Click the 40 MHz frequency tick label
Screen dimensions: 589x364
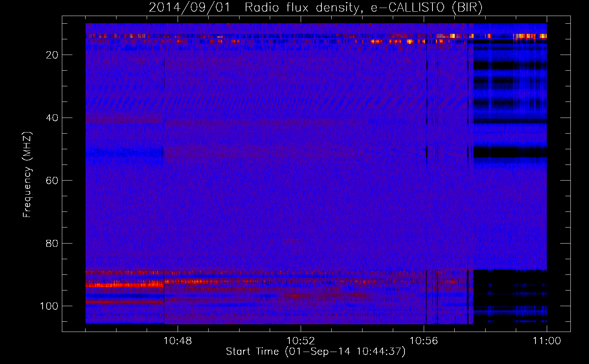coord(52,118)
